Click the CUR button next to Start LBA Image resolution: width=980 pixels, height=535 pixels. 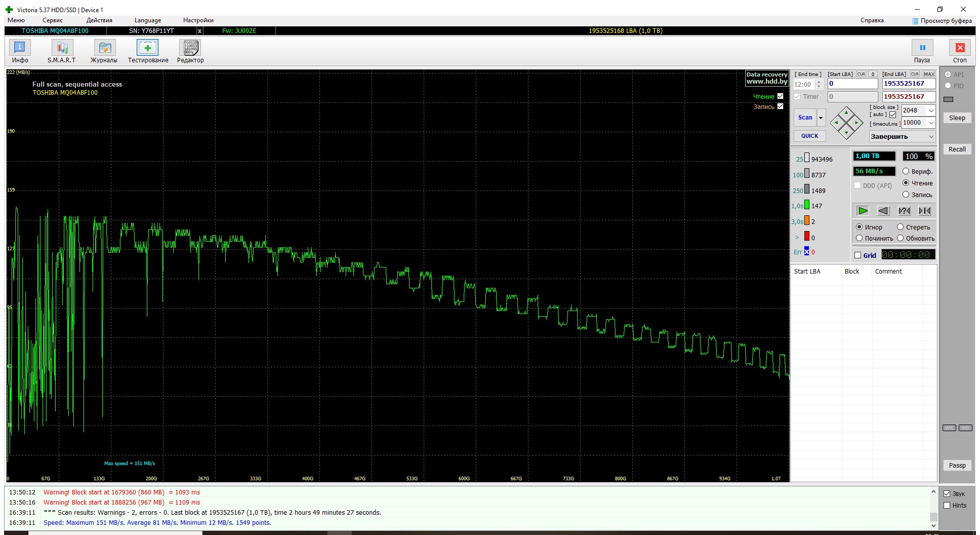click(x=861, y=74)
